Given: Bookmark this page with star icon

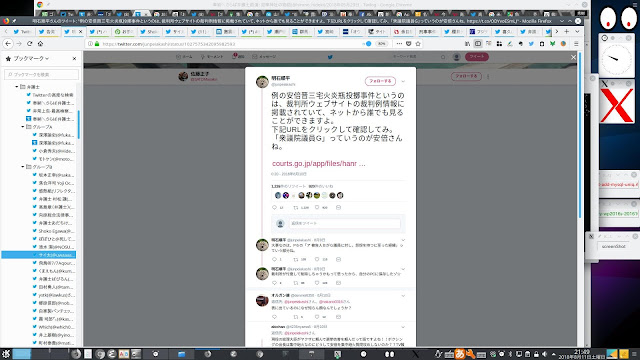Looking at the screenshot, I should 418,44.
